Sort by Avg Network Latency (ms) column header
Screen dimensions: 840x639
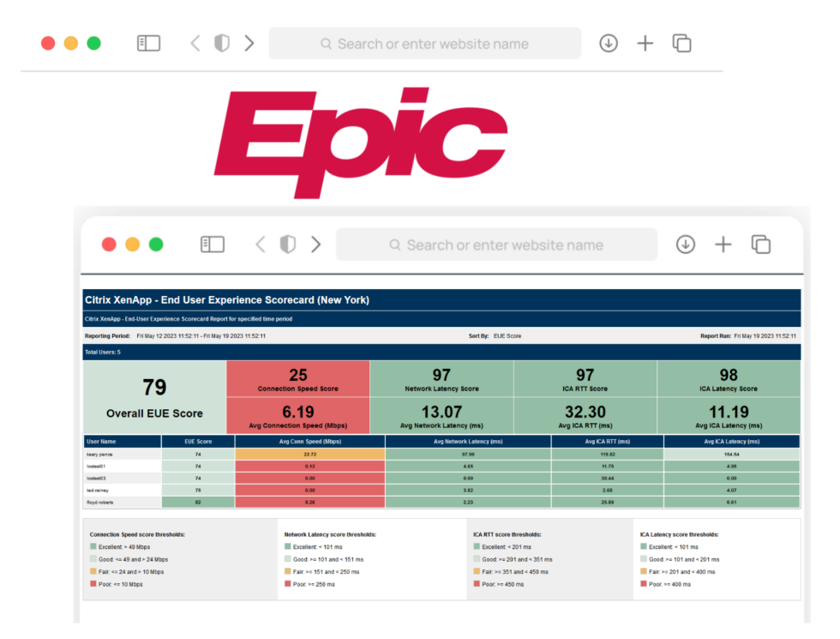[468, 442]
